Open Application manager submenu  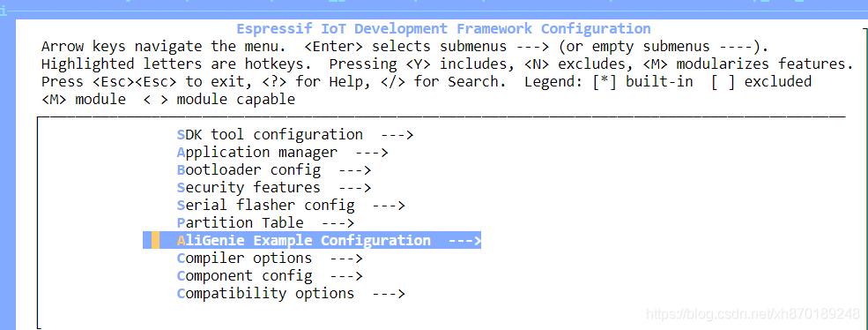(x=282, y=153)
